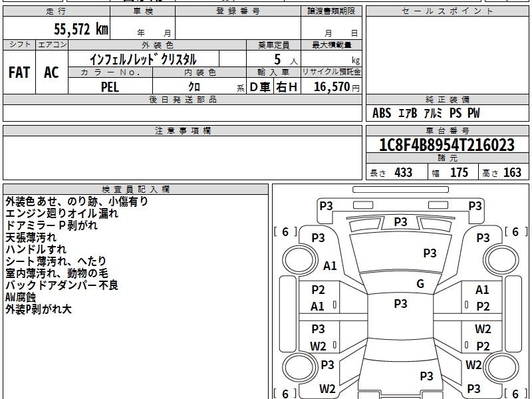Click the 乗車定員 header
532x399 pixels.
coord(273,45)
